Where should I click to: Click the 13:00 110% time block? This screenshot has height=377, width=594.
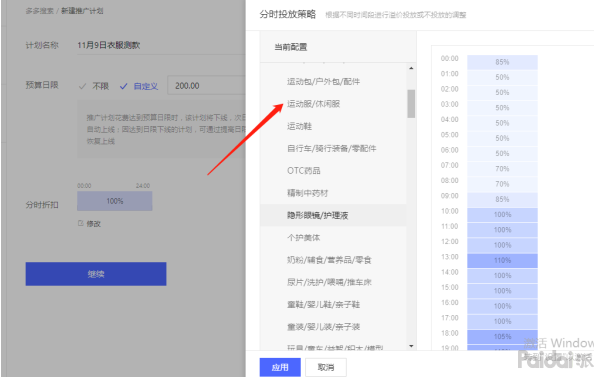coord(502,260)
